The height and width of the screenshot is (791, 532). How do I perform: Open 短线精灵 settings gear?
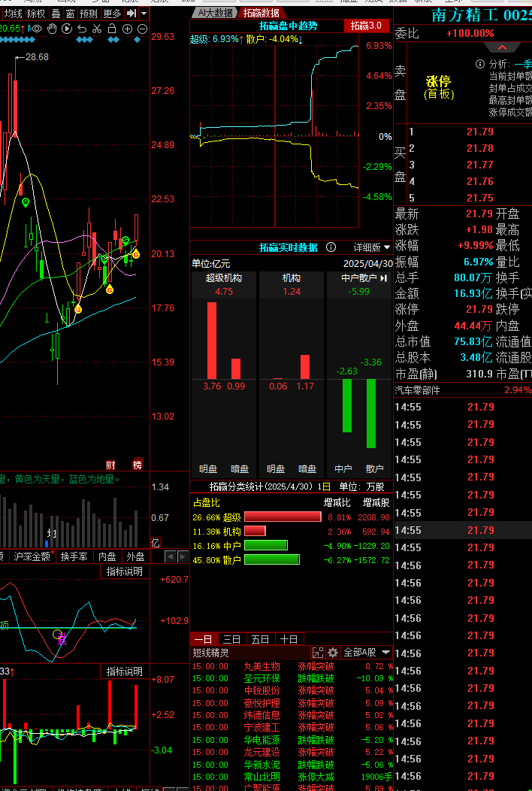coord(332,652)
